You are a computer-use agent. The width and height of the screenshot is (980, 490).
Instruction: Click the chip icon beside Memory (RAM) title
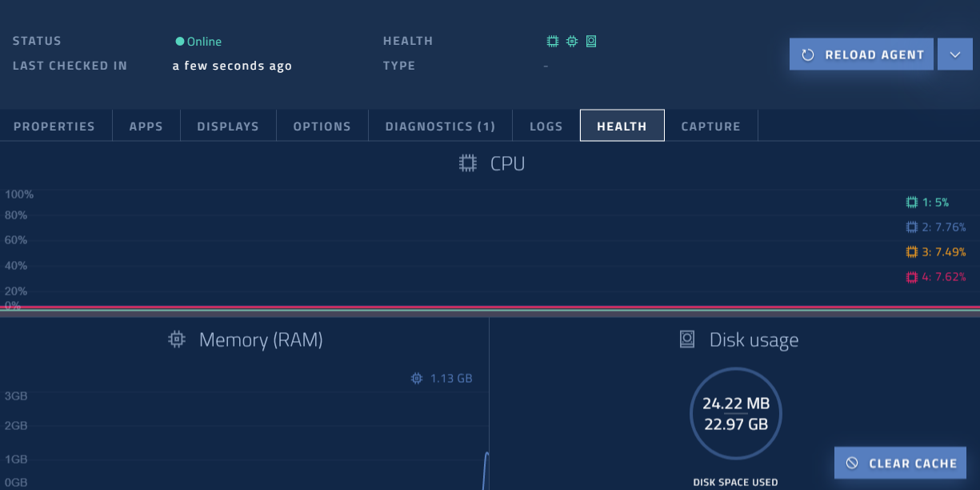point(177,340)
